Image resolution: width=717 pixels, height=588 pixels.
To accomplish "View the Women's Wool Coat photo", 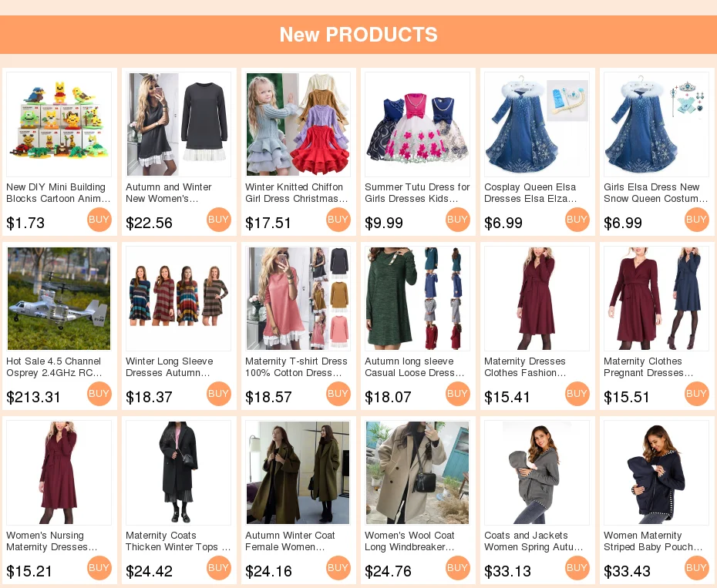I will coord(418,472).
